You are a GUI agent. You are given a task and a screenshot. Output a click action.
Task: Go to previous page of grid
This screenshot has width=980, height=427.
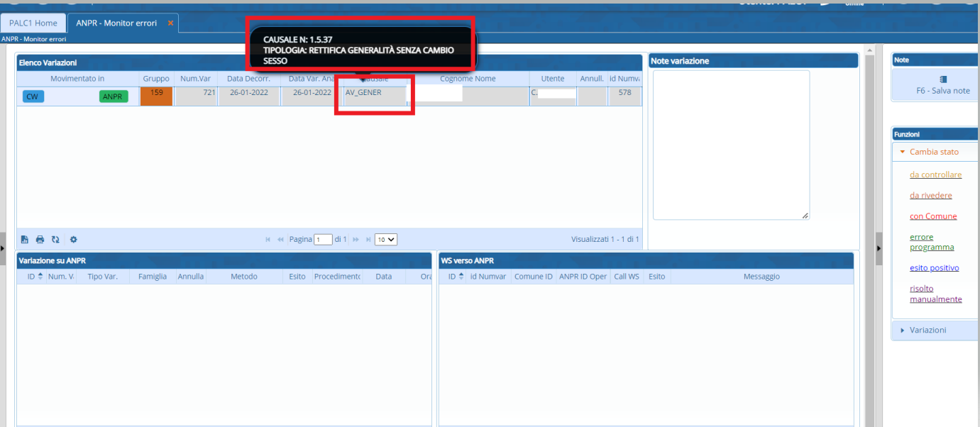click(x=281, y=240)
